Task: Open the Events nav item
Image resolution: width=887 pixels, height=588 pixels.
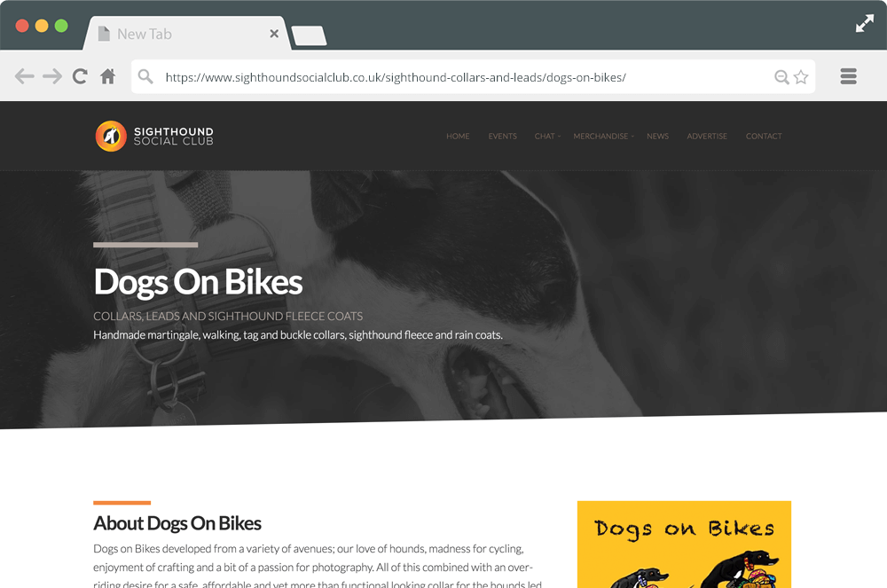Action: pos(502,137)
